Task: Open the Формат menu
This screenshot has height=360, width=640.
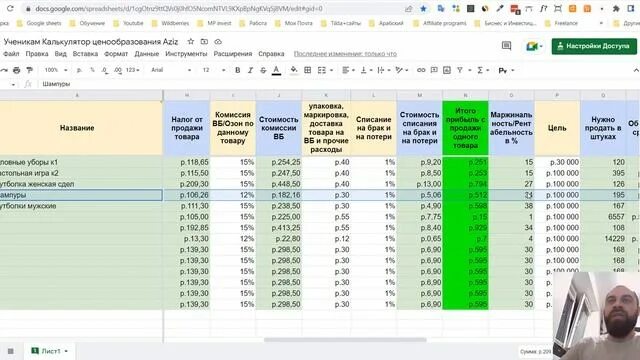Action: click(116, 53)
